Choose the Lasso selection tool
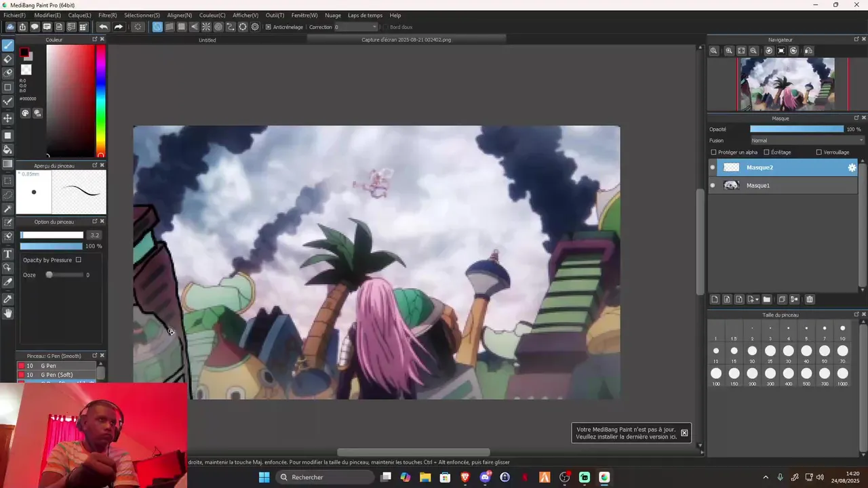868x488 pixels. click(8, 195)
